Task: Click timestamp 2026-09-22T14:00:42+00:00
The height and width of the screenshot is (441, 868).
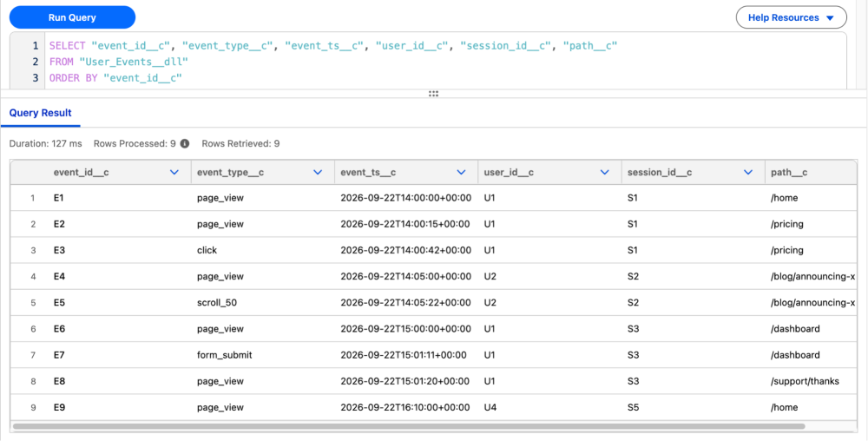Action: coord(405,250)
